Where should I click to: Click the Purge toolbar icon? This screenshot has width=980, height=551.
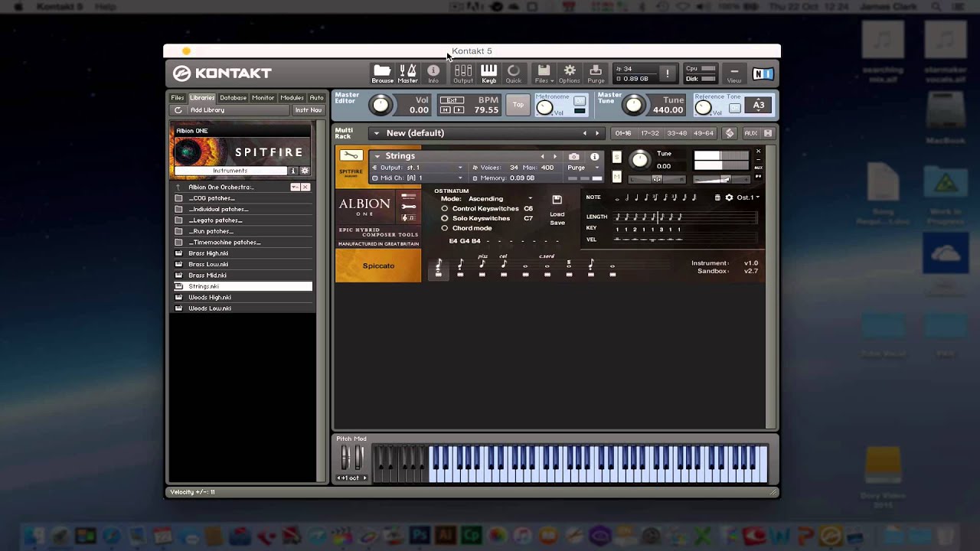pos(596,73)
